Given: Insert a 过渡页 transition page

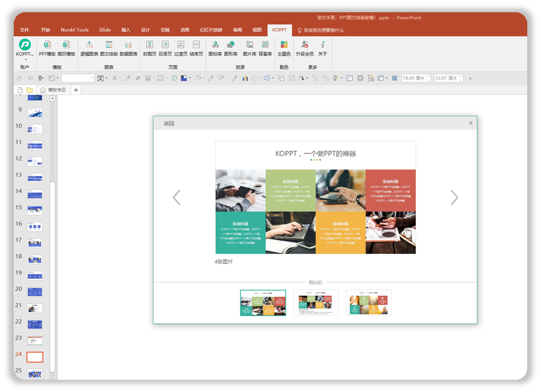Looking at the screenshot, I should point(181,48).
